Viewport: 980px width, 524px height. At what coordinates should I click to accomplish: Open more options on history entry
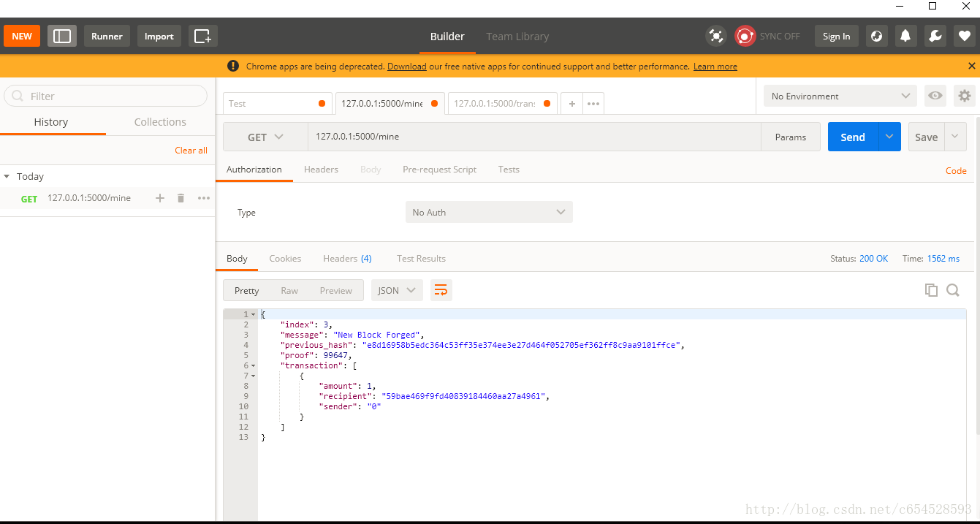pyautogui.click(x=204, y=198)
